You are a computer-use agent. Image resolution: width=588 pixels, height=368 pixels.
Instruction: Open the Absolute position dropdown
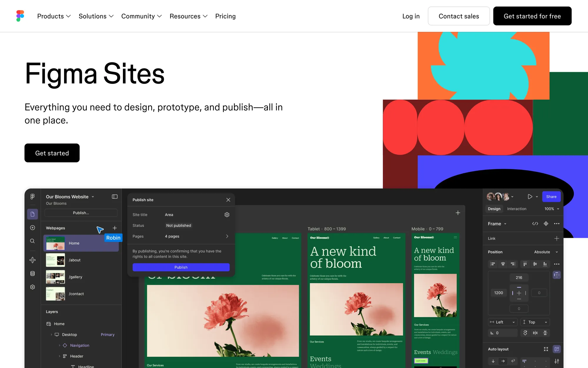(546, 252)
